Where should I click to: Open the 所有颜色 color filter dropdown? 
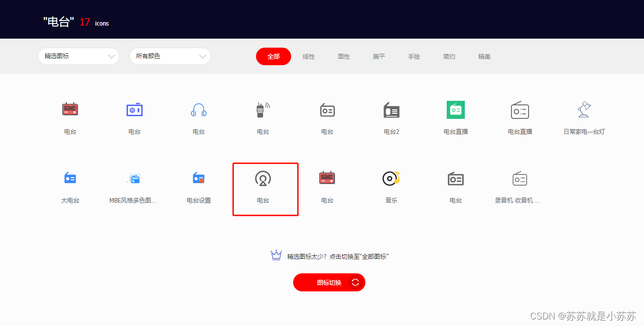pos(170,56)
